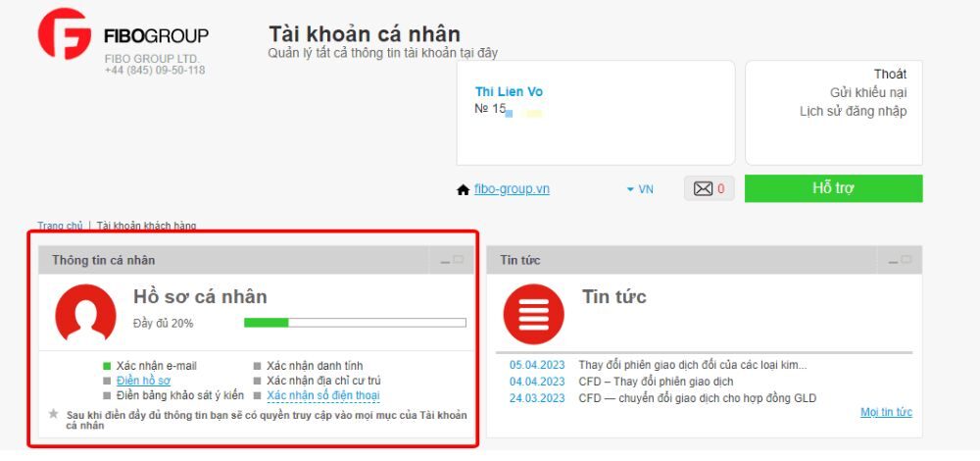The image size is (980, 461).
Task: Maximize the Tin tức panel
Action: 906,259
